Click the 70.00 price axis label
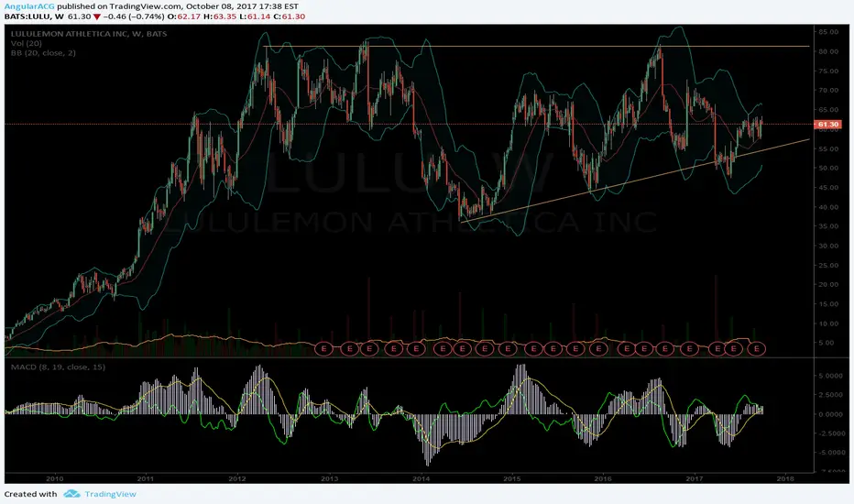This screenshot has height=504, width=854. pos(827,91)
